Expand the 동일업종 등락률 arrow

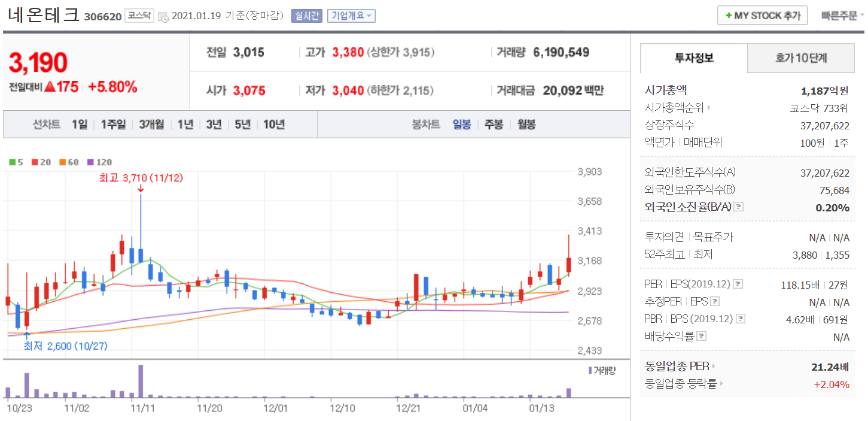[x=721, y=384]
